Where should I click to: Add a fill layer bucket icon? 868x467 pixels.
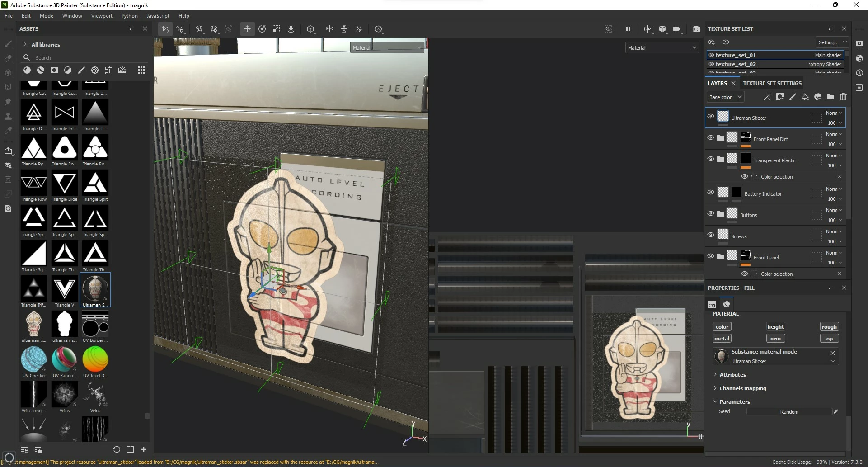pyautogui.click(x=805, y=97)
